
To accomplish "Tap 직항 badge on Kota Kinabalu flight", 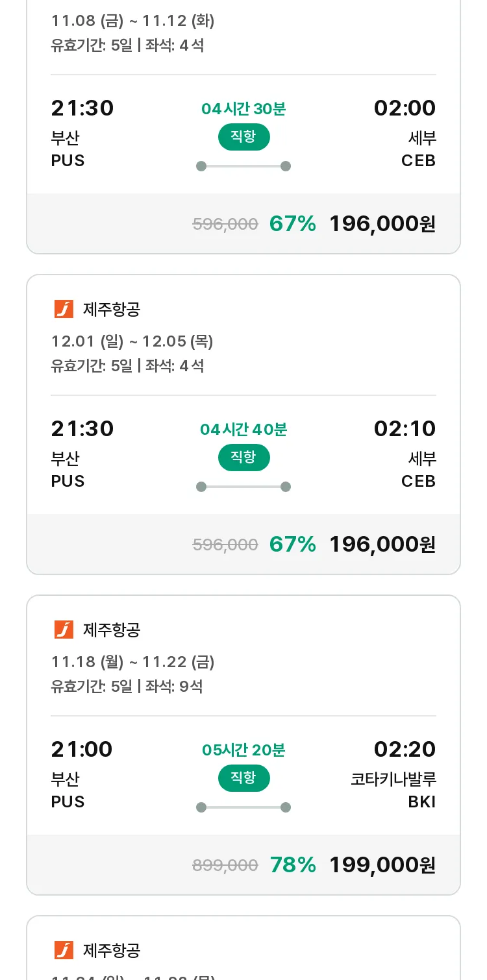I will [x=243, y=778].
